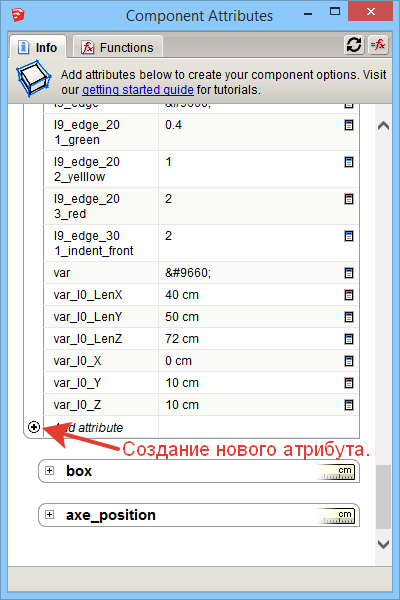Expand the axe_position component section
The image size is (400, 600).
click(x=49, y=514)
